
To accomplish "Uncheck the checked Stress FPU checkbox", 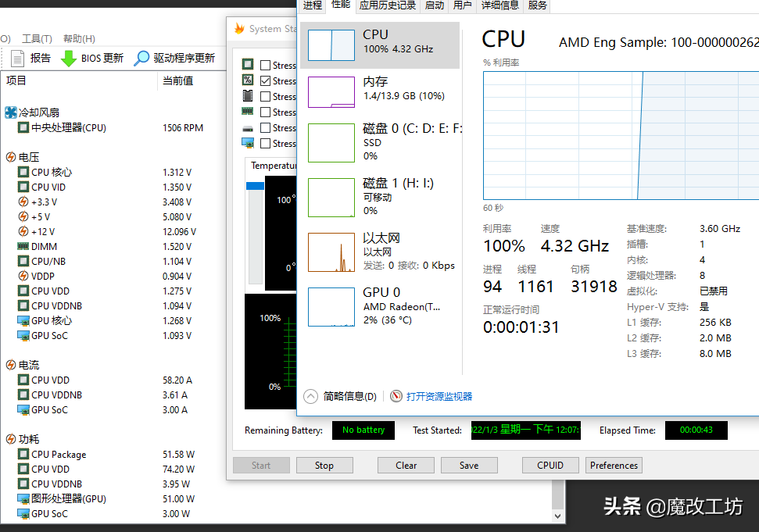I will pos(265,80).
